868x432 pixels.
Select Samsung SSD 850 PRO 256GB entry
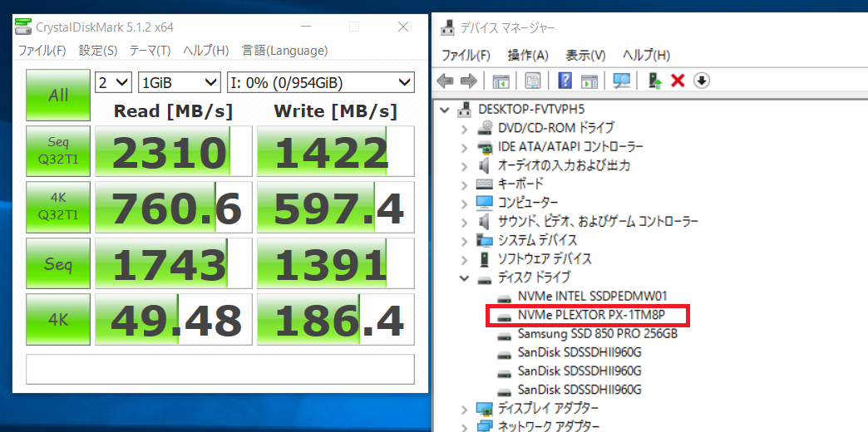click(597, 334)
